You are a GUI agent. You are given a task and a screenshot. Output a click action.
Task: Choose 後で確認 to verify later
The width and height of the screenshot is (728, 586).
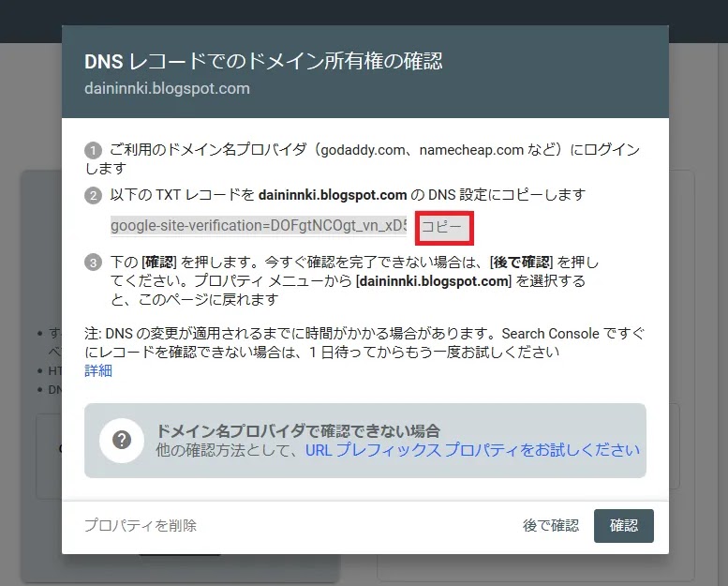pos(551,526)
